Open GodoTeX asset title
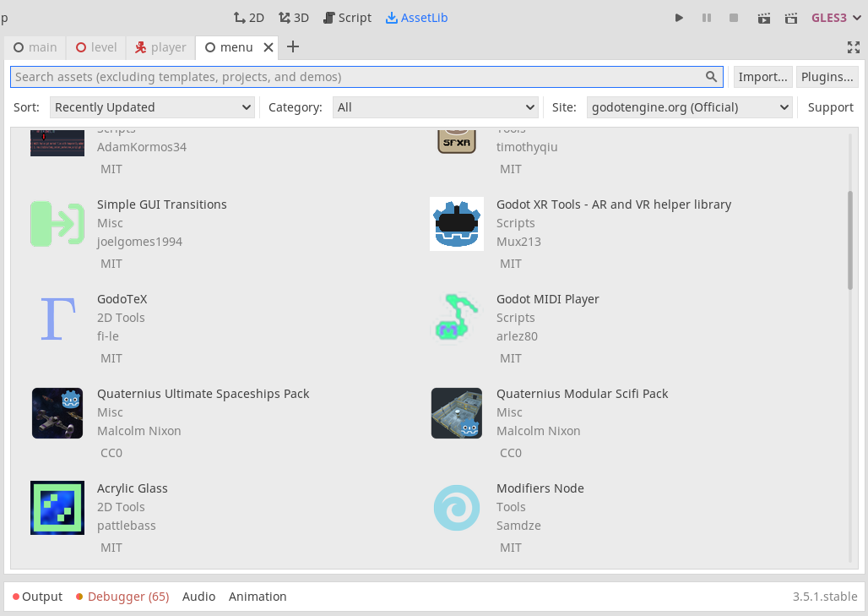Viewport: 868px width, 616px height. (122, 299)
